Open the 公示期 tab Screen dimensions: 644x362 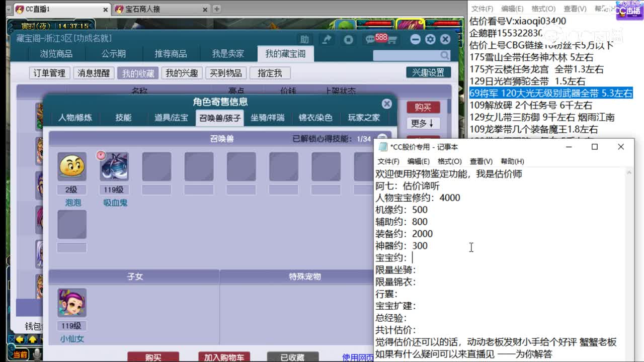pyautogui.click(x=114, y=54)
